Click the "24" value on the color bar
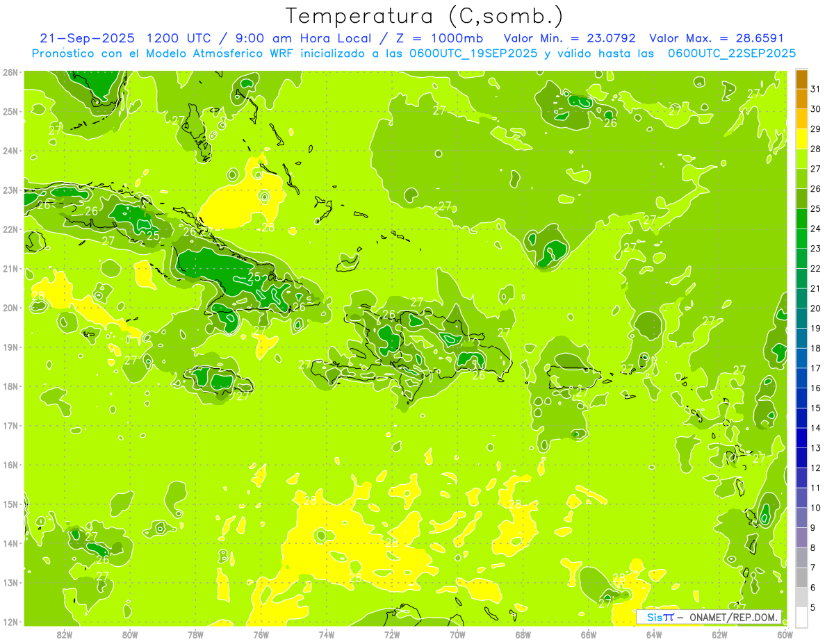The width and height of the screenshot is (834, 644). tap(816, 229)
